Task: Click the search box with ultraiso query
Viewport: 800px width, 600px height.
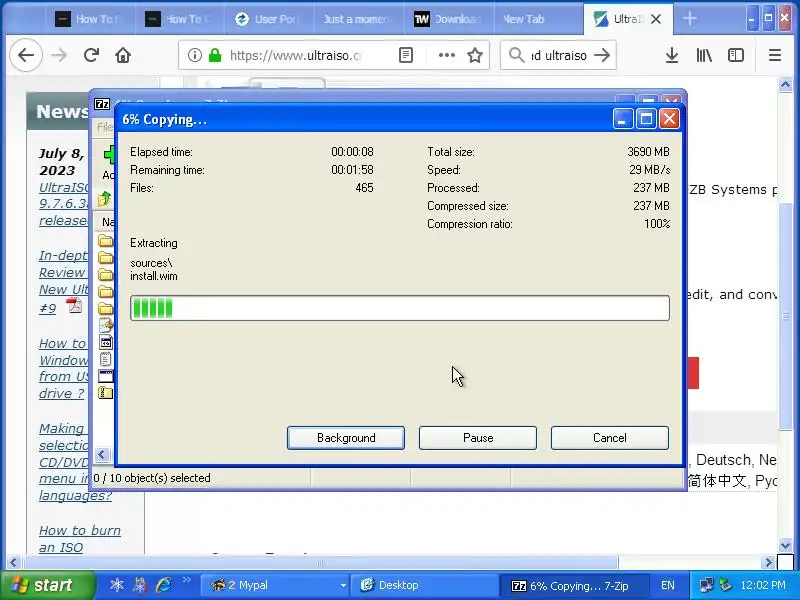Action: tap(559, 55)
